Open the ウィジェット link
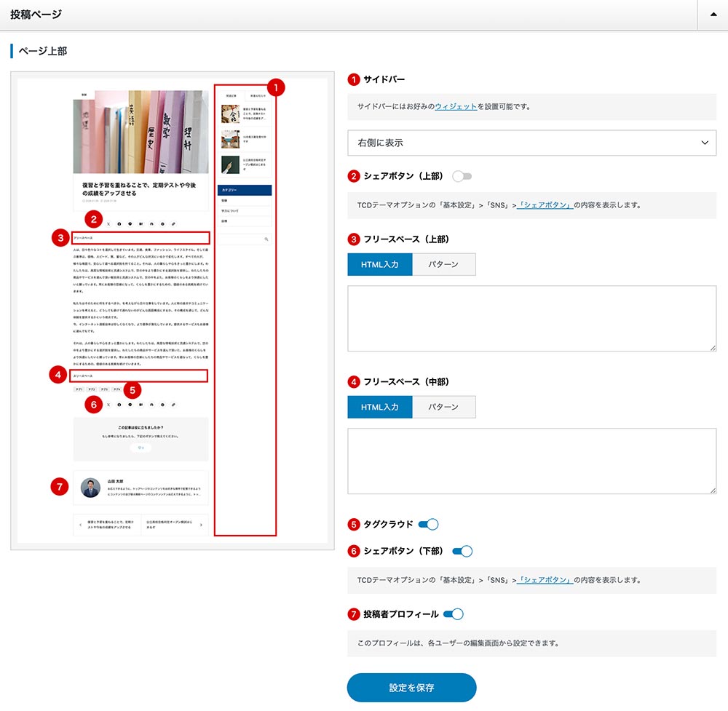The width and height of the screenshot is (728, 711). tap(456, 106)
